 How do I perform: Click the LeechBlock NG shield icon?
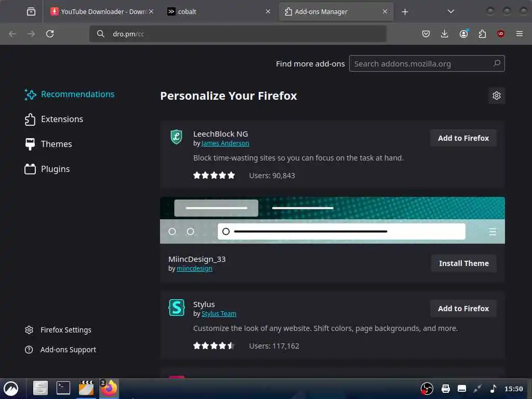177,137
